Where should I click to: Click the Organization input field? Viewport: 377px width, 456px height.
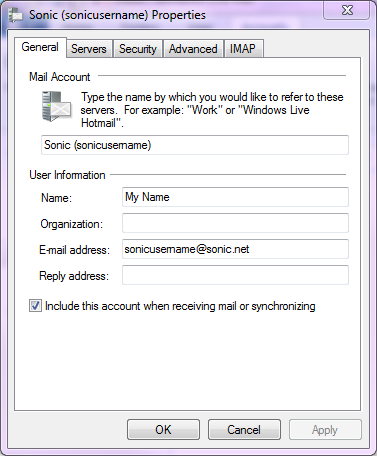tap(235, 223)
